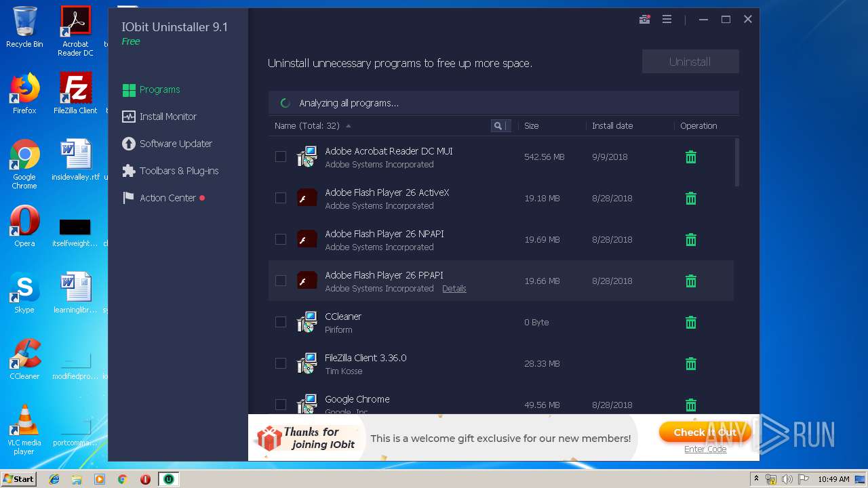Open Internet Explorer from taskbar
868x488 pixels.
(x=54, y=479)
